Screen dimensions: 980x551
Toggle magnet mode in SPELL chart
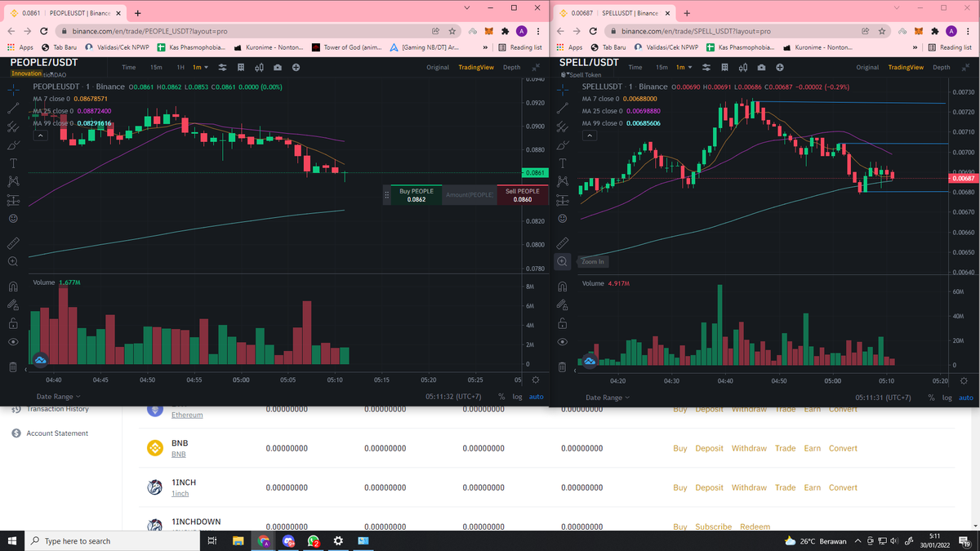[x=563, y=287]
